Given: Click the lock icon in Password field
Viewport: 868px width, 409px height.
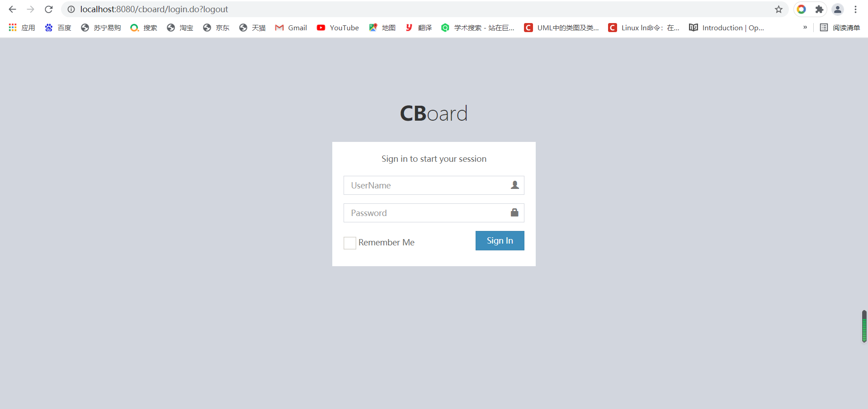Looking at the screenshot, I should coord(514,212).
